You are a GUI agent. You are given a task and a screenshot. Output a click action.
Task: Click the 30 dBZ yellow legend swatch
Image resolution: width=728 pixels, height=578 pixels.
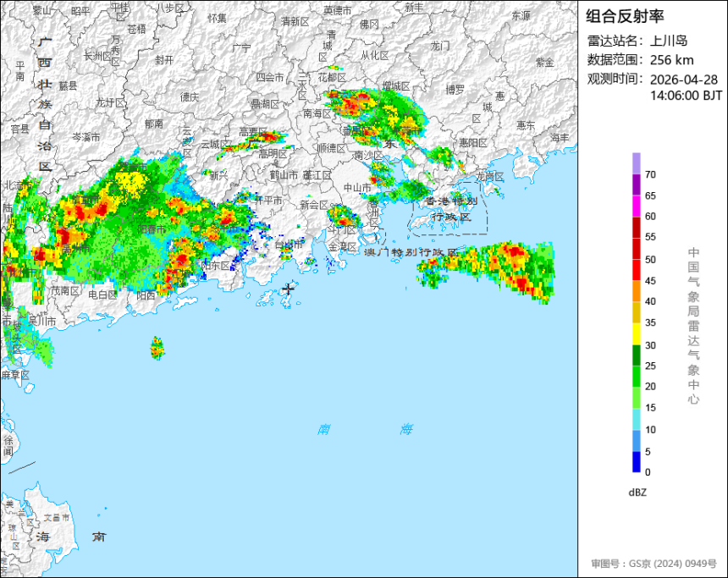pos(636,333)
